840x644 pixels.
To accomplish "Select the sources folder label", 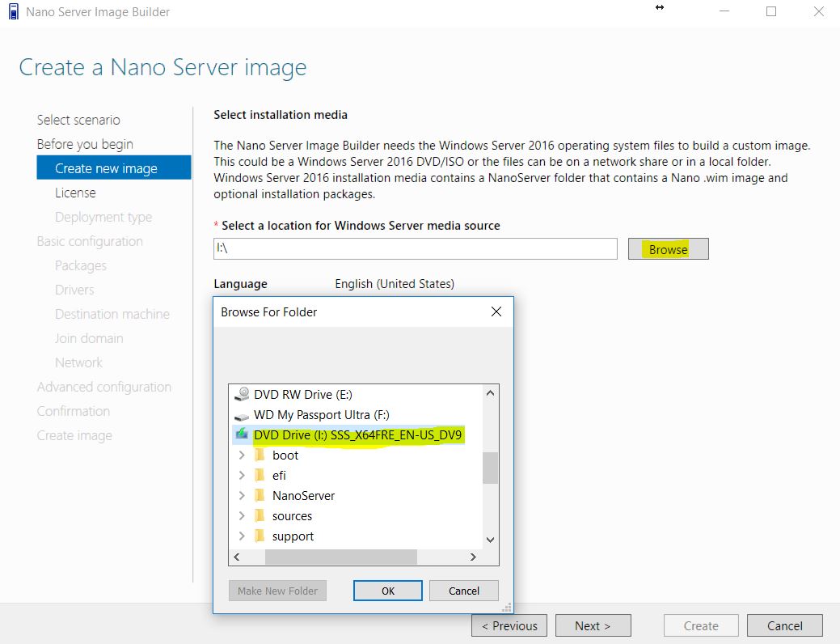I will [x=292, y=516].
